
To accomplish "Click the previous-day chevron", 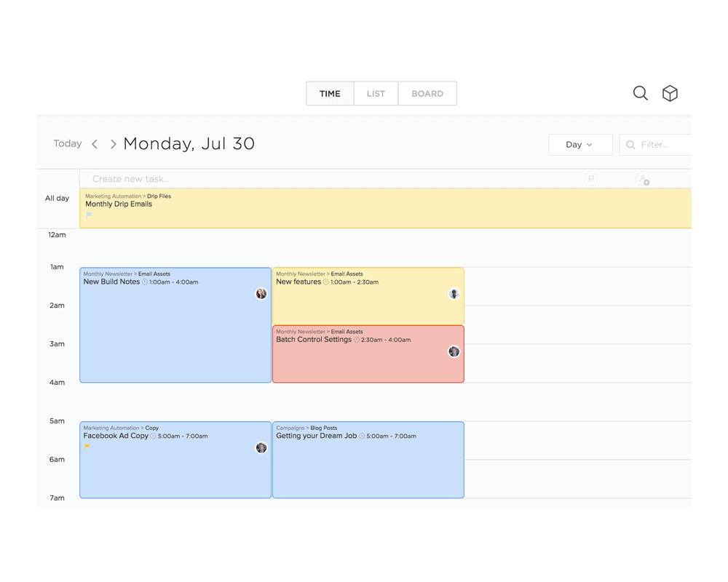I will click(x=95, y=144).
